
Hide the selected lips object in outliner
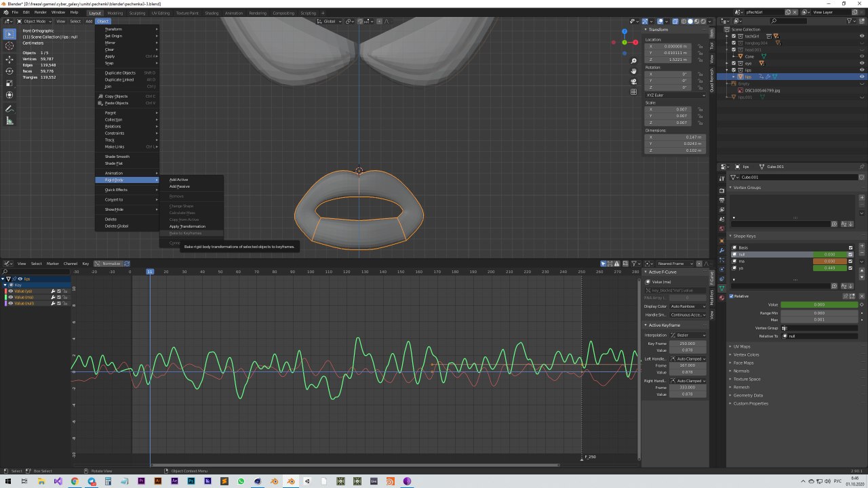[x=862, y=77]
